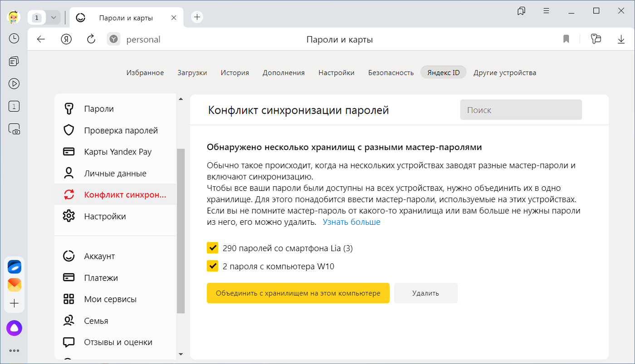Image resolution: width=635 pixels, height=364 pixels.
Task: Select 'Конфликт синхрон...' menu item
Action: [115, 195]
